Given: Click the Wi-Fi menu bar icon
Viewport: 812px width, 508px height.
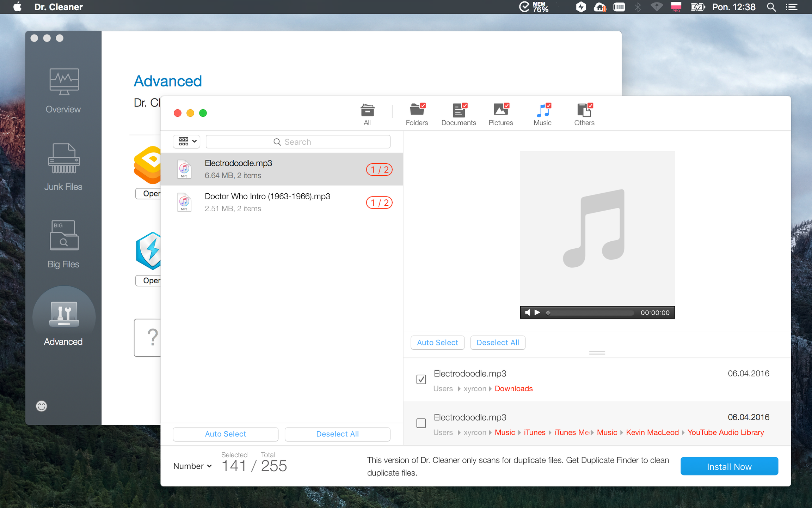Looking at the screenshot, I should [656, 7].
